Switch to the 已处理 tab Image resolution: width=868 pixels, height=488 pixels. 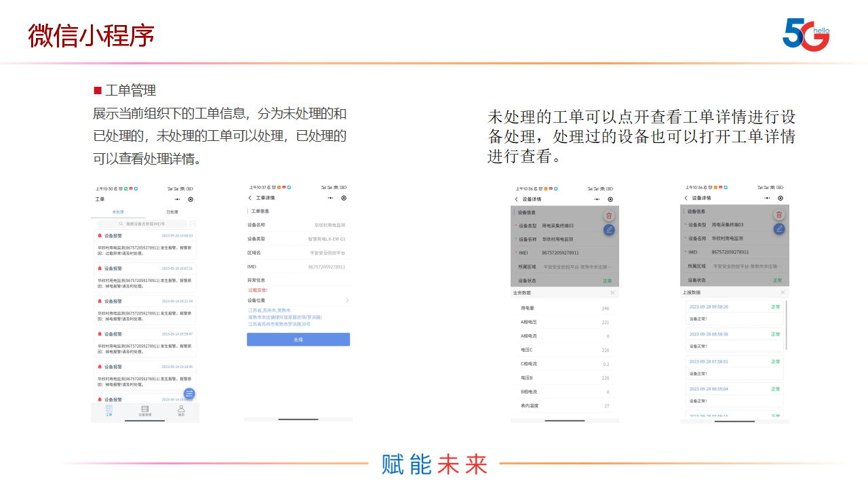tap(172, 212)
